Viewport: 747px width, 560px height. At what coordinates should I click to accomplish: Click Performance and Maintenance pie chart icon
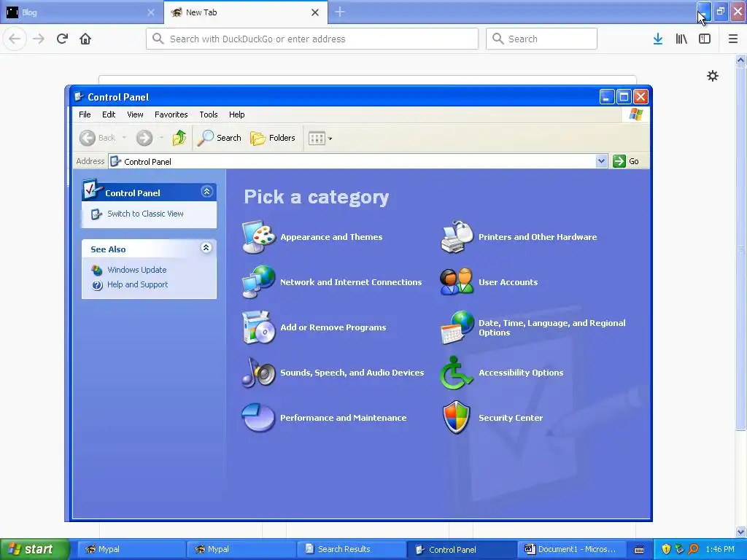click(x=259, y=418)
